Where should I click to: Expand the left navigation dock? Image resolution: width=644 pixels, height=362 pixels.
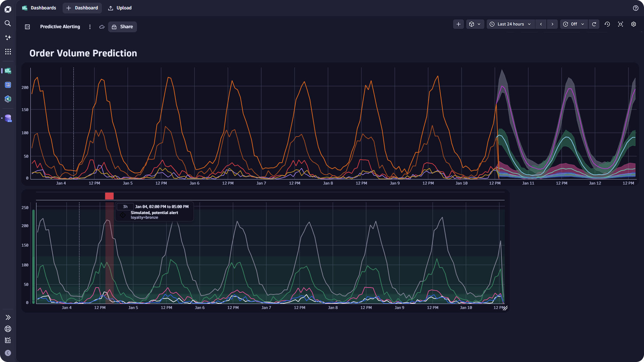(8, 317)
